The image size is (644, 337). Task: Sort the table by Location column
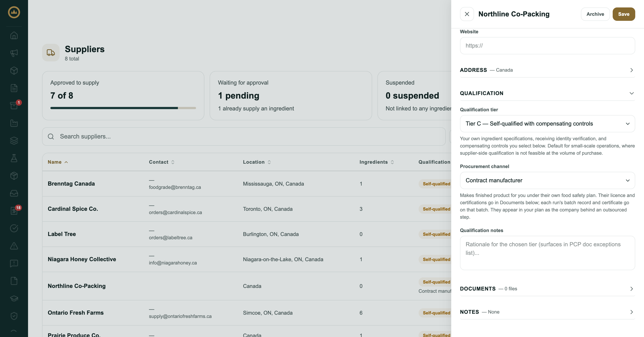257,162
